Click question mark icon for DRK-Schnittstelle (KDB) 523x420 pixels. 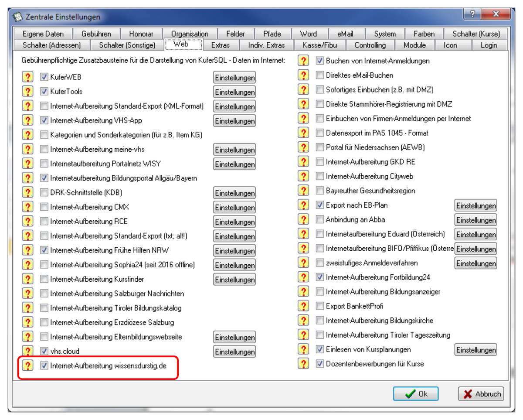click(27, 193)
